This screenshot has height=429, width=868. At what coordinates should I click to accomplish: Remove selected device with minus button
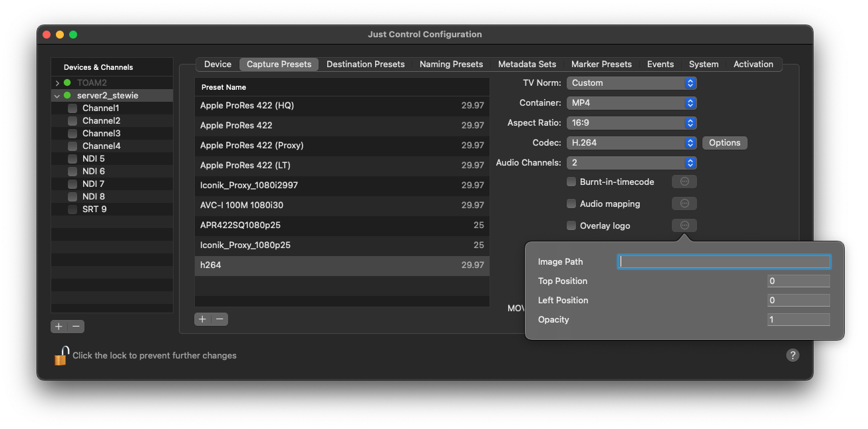(x=76, y=327)
